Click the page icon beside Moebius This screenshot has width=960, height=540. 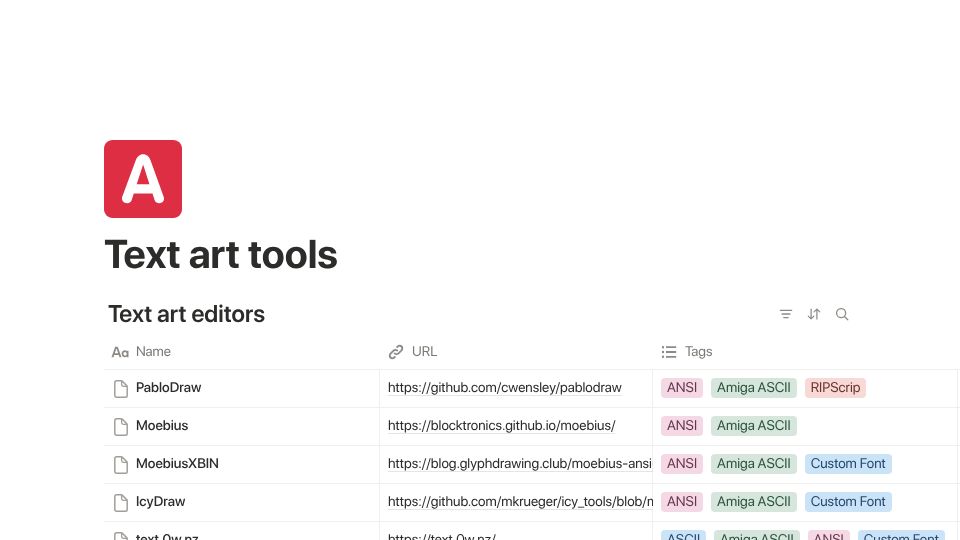[x=121, y=427]
